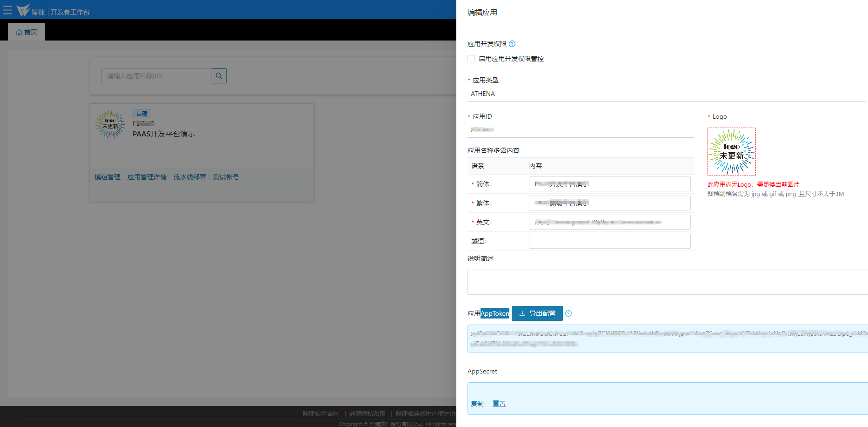Open the hamburger menu icon

(7, 10)
